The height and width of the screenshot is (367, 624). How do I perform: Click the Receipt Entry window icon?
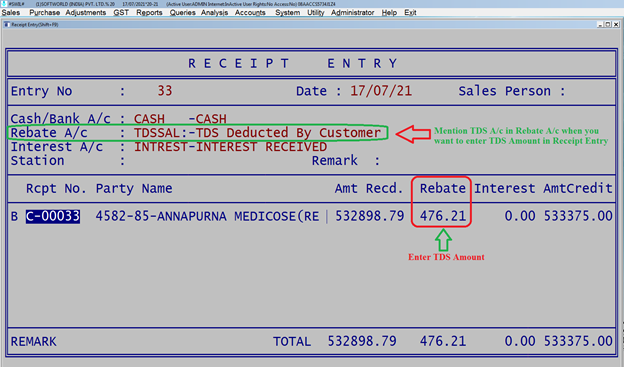click(6, 24)
